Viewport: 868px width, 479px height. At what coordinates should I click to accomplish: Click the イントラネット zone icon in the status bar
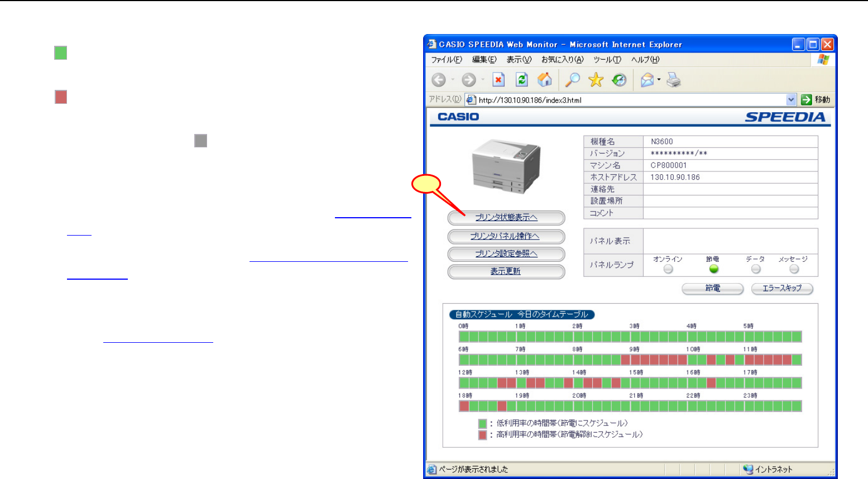748,470
